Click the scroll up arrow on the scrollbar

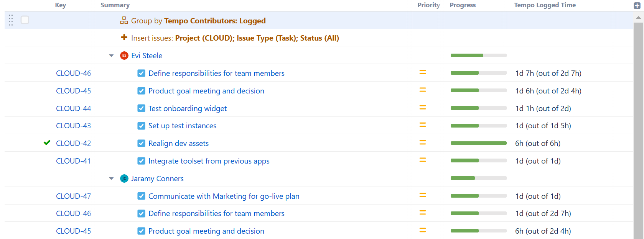coord(638,18)
